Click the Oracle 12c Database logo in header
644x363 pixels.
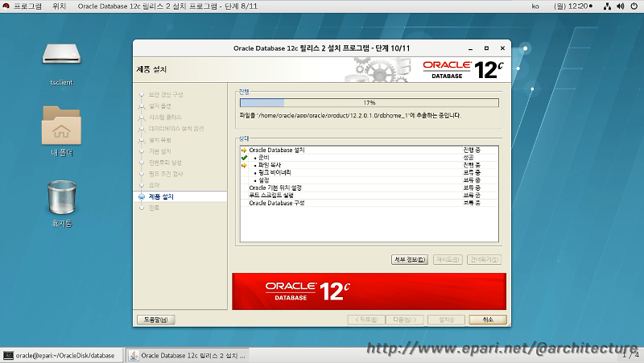tap(464, 70)
